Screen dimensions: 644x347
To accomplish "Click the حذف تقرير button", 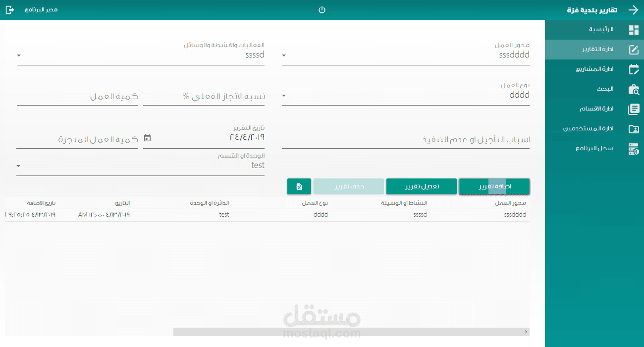I will pos(349,186).
